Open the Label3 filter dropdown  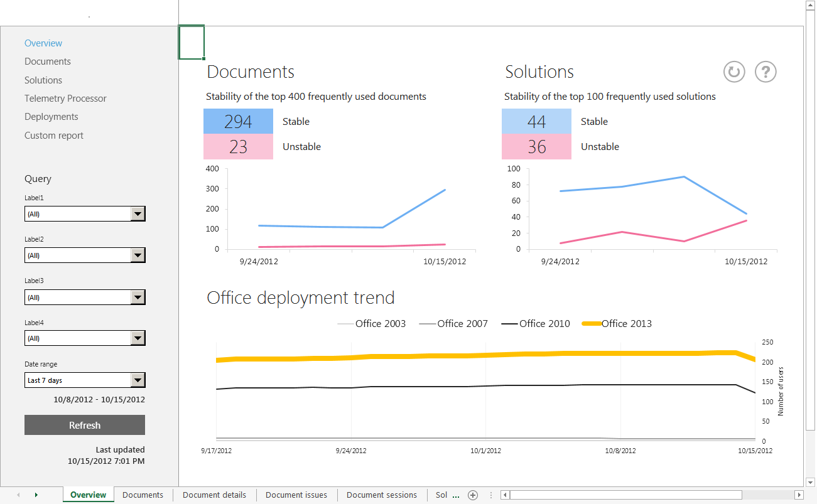[138, 297]
